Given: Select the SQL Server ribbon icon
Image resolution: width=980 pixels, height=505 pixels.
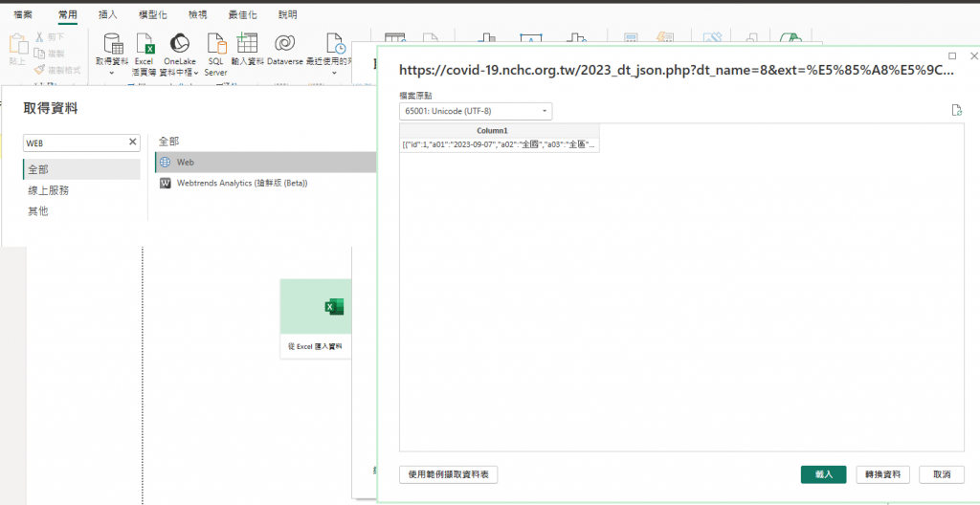Looking at the screenshot, I should 215,44.
